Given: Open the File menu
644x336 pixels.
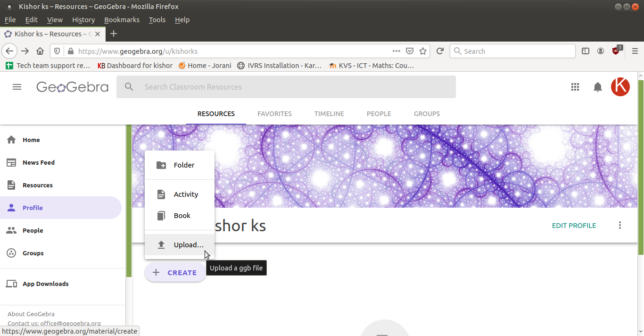Looking at the screenshot, I should click(x=10, y=19).
